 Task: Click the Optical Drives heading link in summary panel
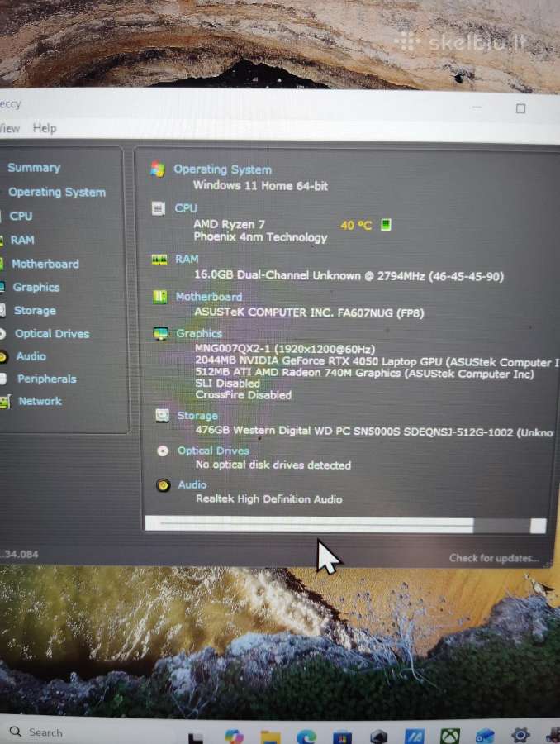pyautogui.click(x=213, y=451)
